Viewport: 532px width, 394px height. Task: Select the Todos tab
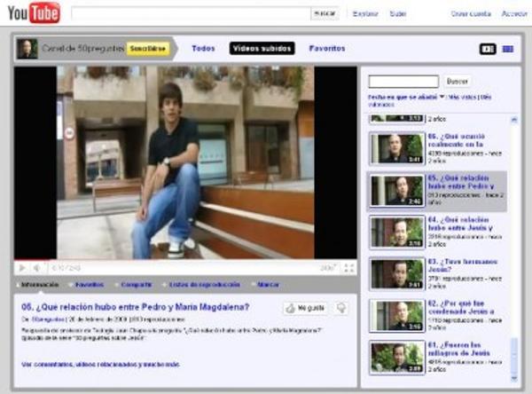(203, 49)
